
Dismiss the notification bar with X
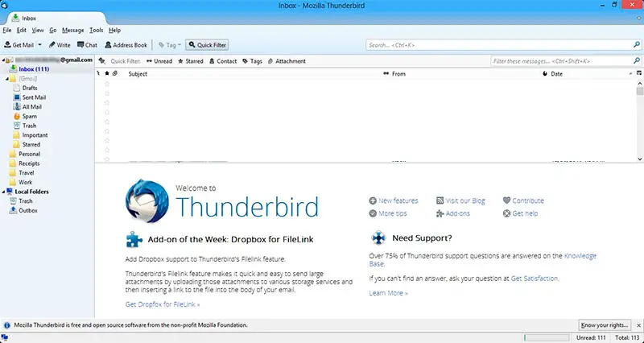[638, 324]
